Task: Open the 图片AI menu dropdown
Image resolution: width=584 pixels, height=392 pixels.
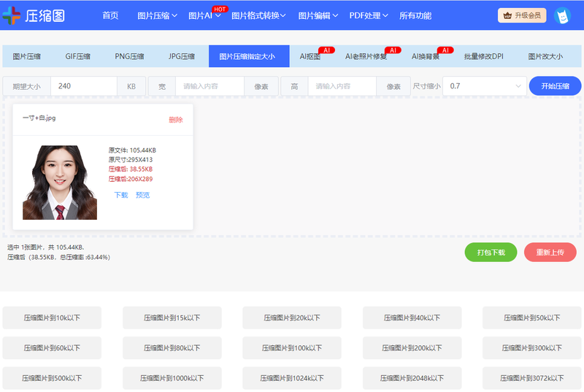Action: 204,15
